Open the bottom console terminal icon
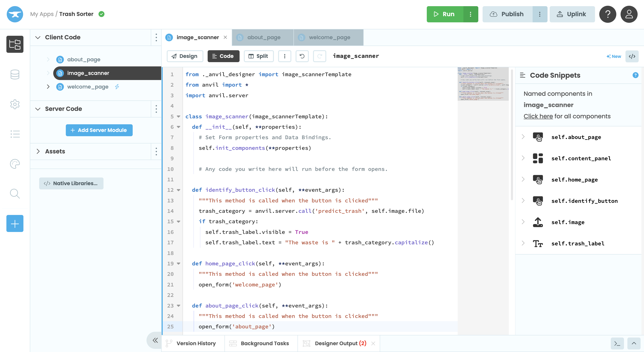644x352 pixels. click(x=617, y=343)
